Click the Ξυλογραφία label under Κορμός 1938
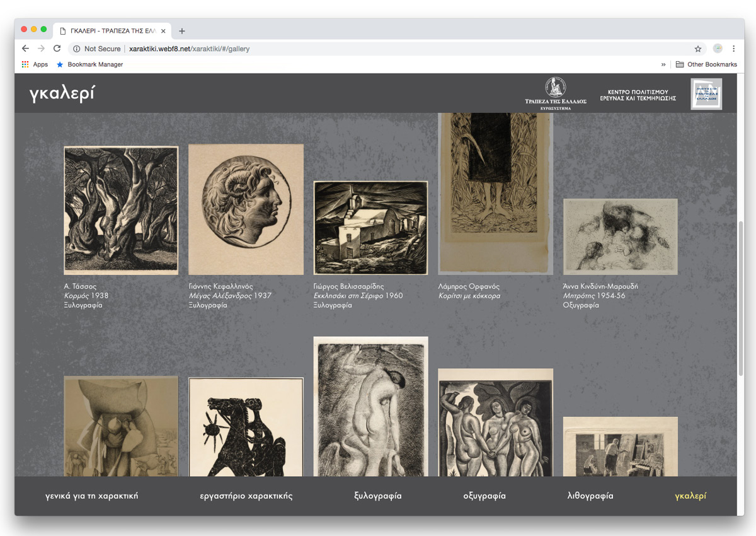This screenshot has width=756, height=536. (x=83, y=305)
